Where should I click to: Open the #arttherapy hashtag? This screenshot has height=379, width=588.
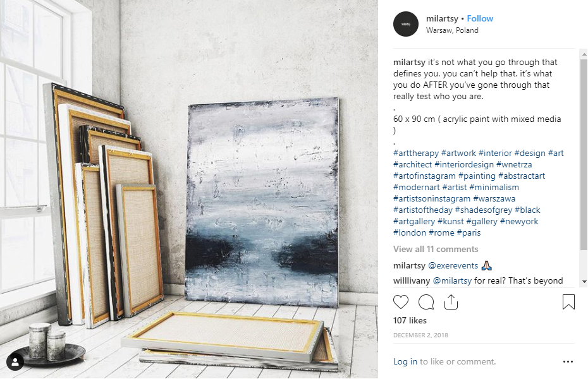click(x=416, y=153)
